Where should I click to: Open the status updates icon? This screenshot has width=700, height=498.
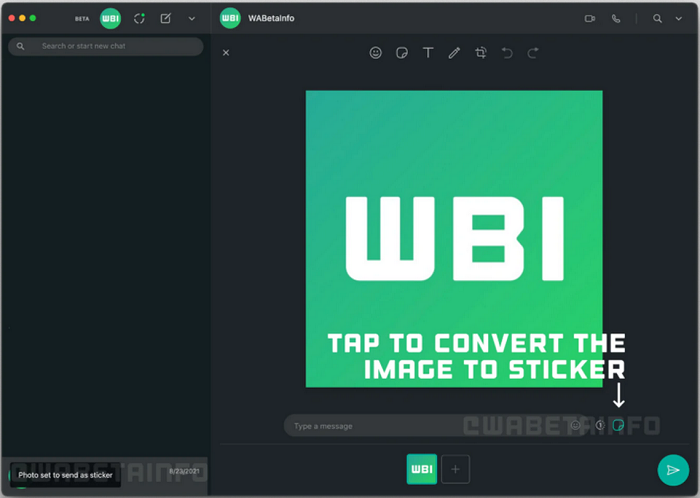tap(140, 18)
